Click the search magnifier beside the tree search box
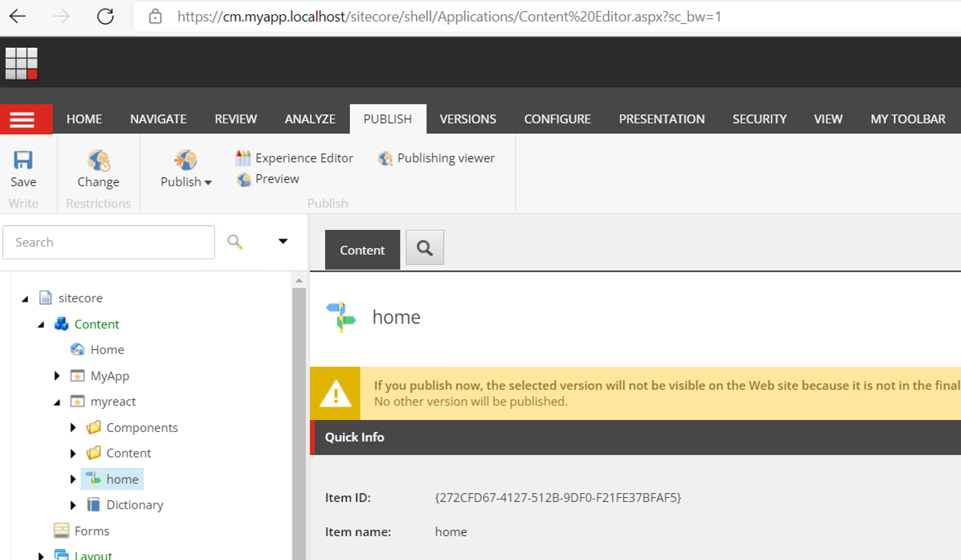Screen dimensions: 961x560 (x=235, y=241)
